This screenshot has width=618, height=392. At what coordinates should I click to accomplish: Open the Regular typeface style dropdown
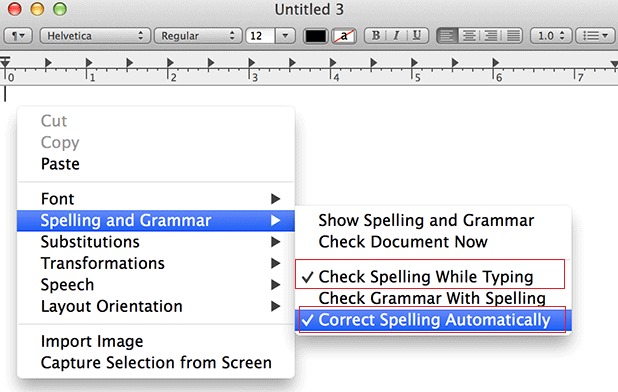coord(198,36)
